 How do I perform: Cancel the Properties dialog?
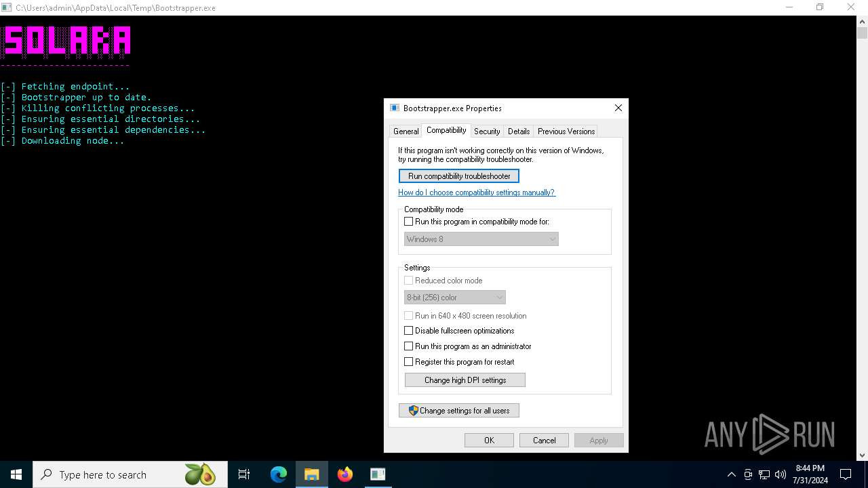(x=544, y=441)
